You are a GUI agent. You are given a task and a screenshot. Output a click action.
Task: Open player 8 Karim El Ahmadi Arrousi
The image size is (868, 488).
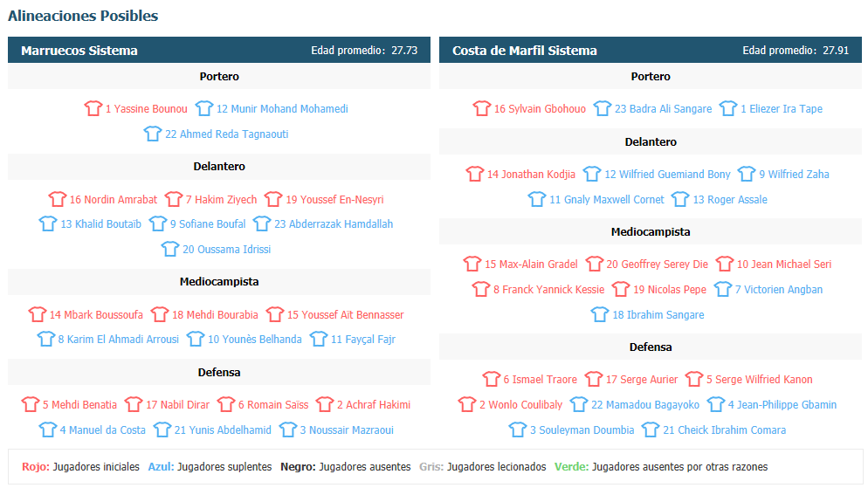tap(119, 340)
